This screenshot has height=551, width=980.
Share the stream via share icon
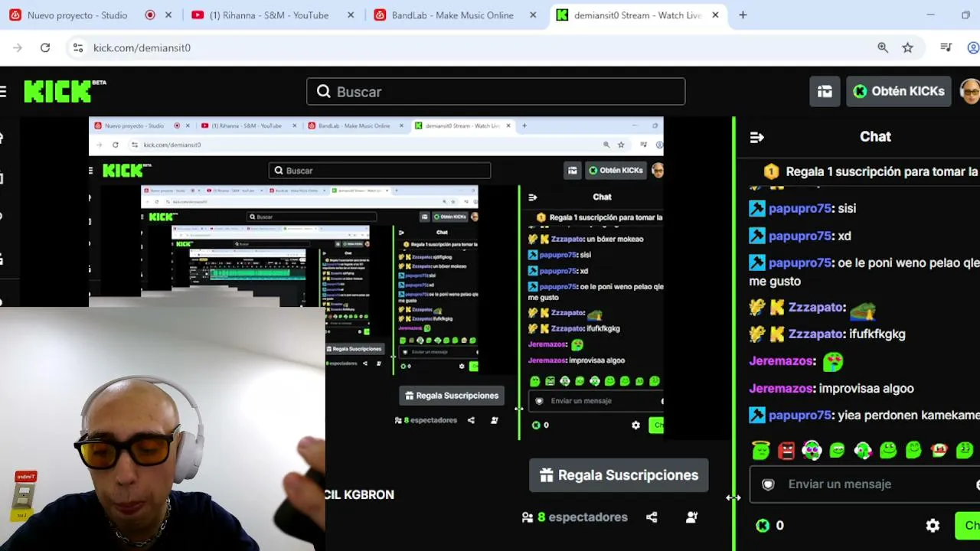652,517
